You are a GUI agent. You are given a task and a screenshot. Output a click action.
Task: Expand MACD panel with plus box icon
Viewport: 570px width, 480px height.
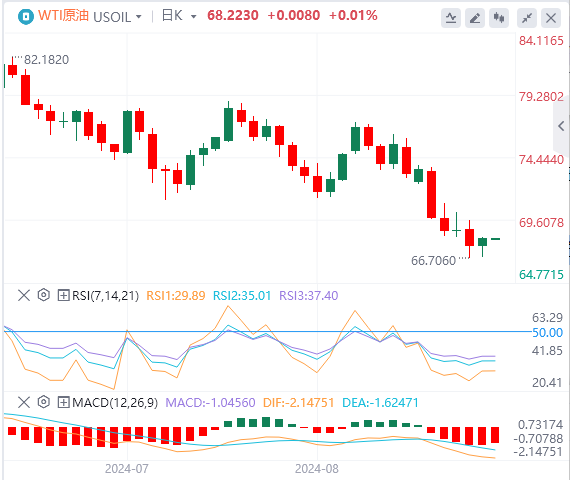pos(63,402)
